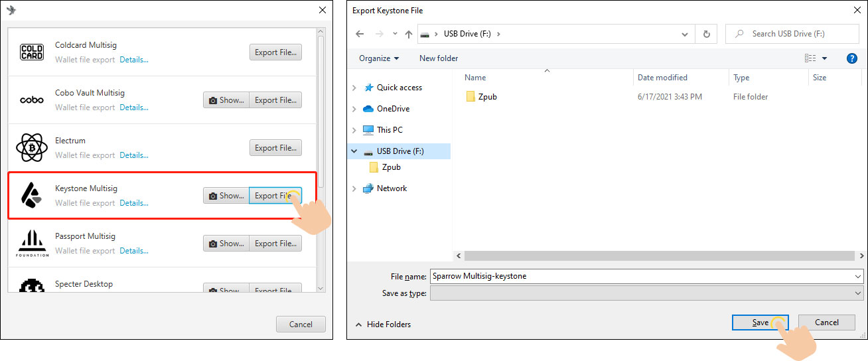Open Details link for Coldcard Multisig
Viewport: 868px width, 361px height.
[x=134, y=60]
